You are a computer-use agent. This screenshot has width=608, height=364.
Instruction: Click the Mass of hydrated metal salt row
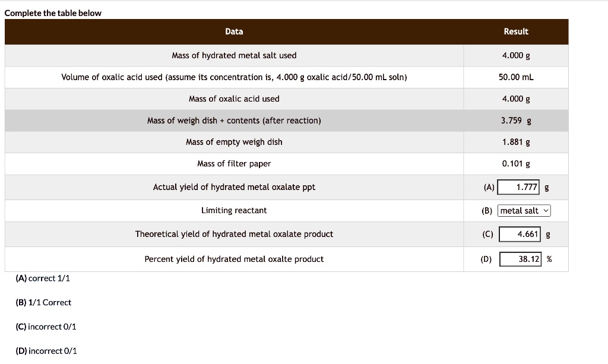(234, 55)
